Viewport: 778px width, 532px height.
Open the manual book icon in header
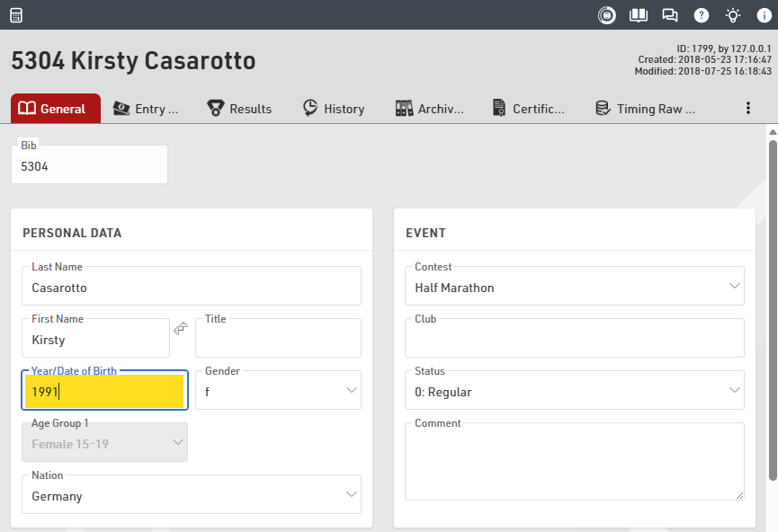click(639, 15)
